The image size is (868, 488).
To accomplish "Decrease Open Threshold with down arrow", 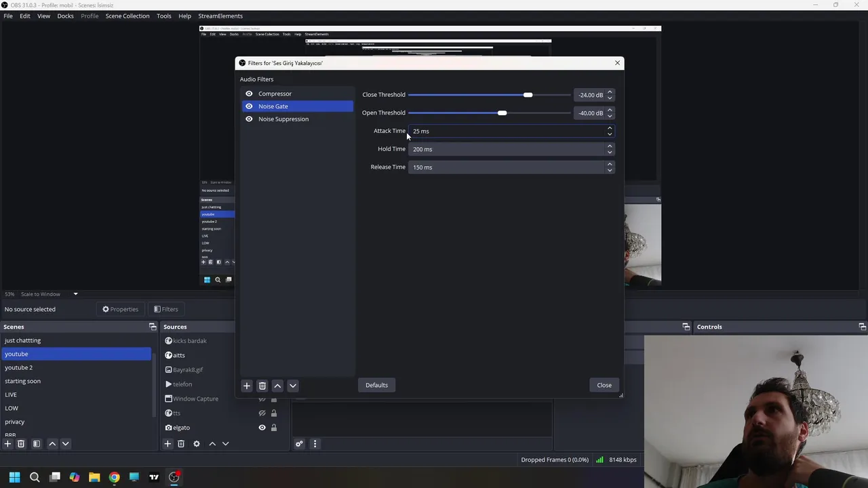I will (x=610, y=116).
